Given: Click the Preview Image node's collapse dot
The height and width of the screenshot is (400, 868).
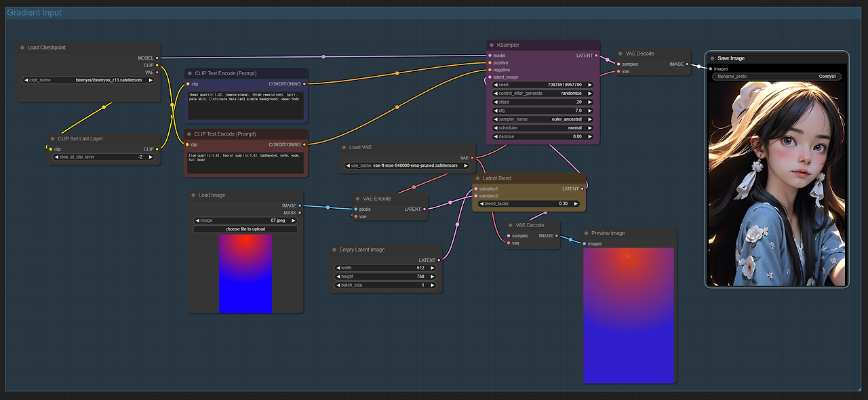Looking at the screenshot, I should click(x=586, y=233).
